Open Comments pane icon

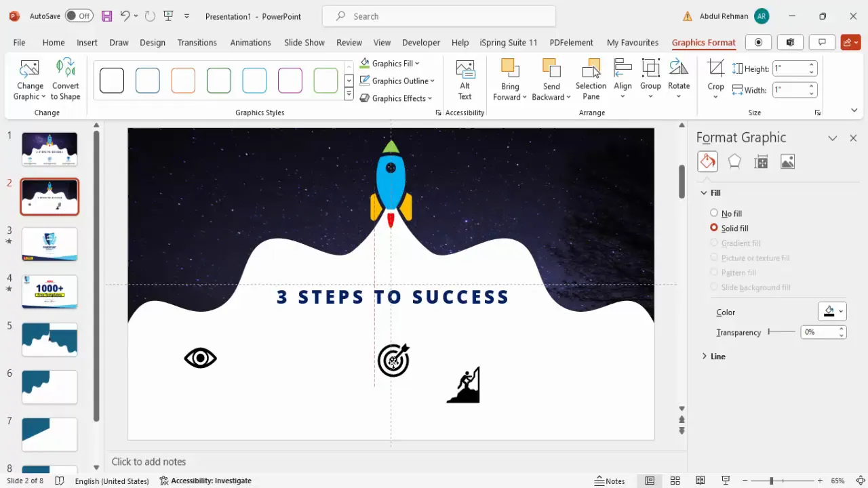[x=822, y=42]
